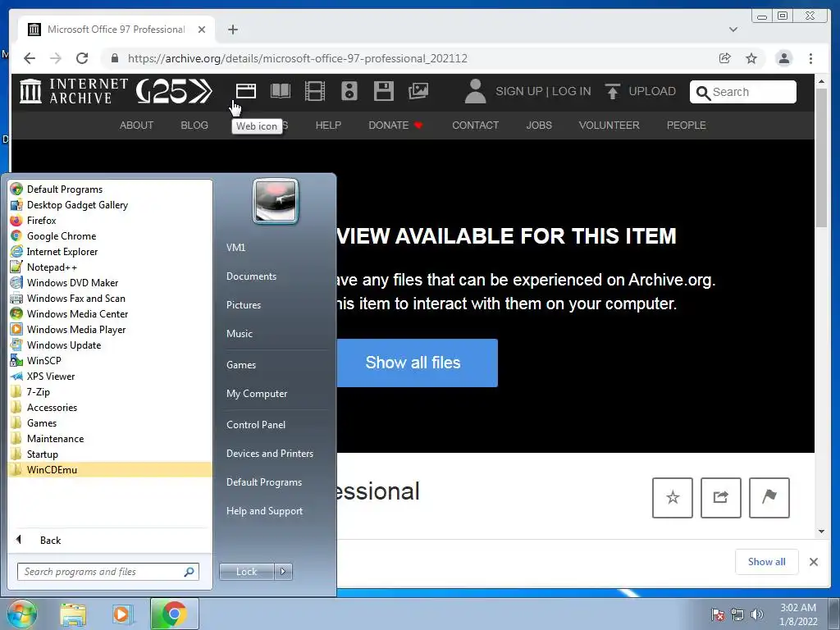Screen dimensions: 840x630
Task: Click the Archive Search field
Action: (x=742, y=92)
